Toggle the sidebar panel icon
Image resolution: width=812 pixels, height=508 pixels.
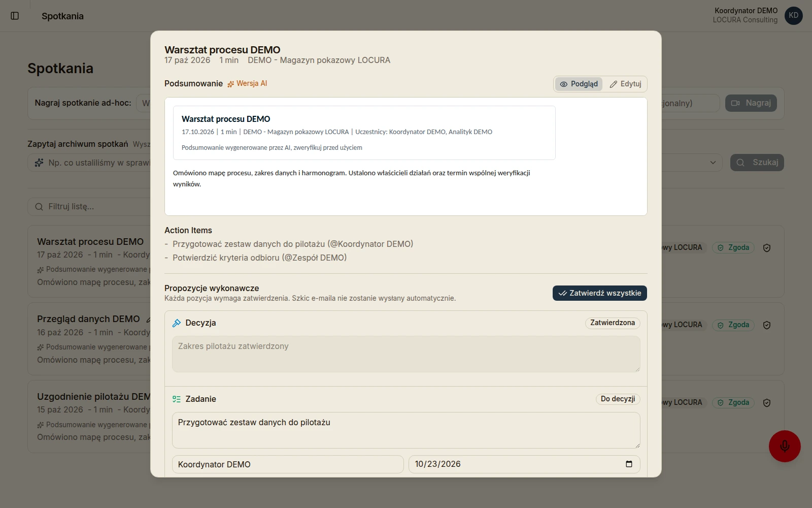pyautogui.click(x=15, y=16)
